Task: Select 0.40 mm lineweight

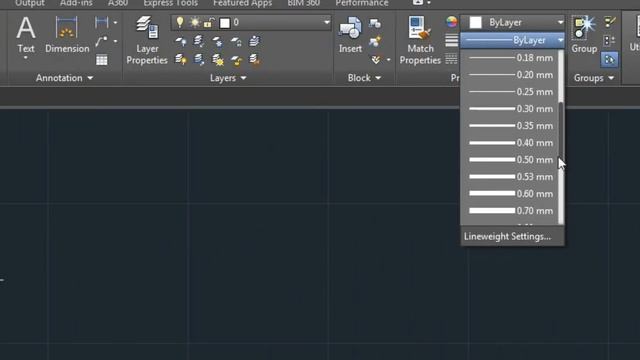Action: pyautogui.click(x=510, y=143)
